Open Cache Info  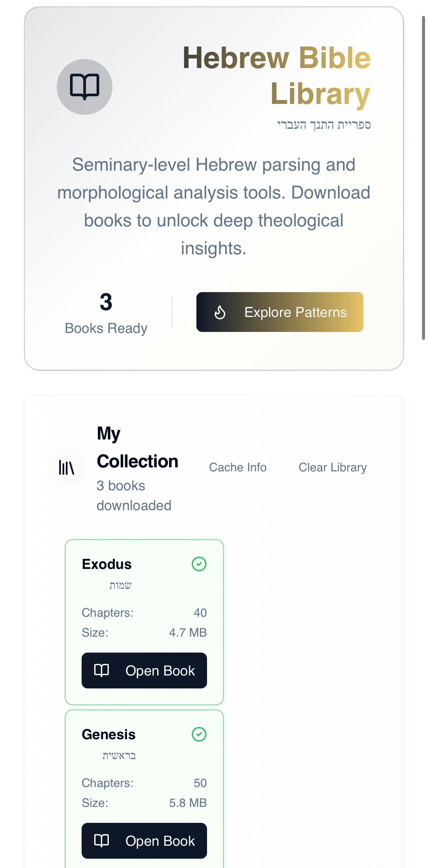tap(238, 467)
